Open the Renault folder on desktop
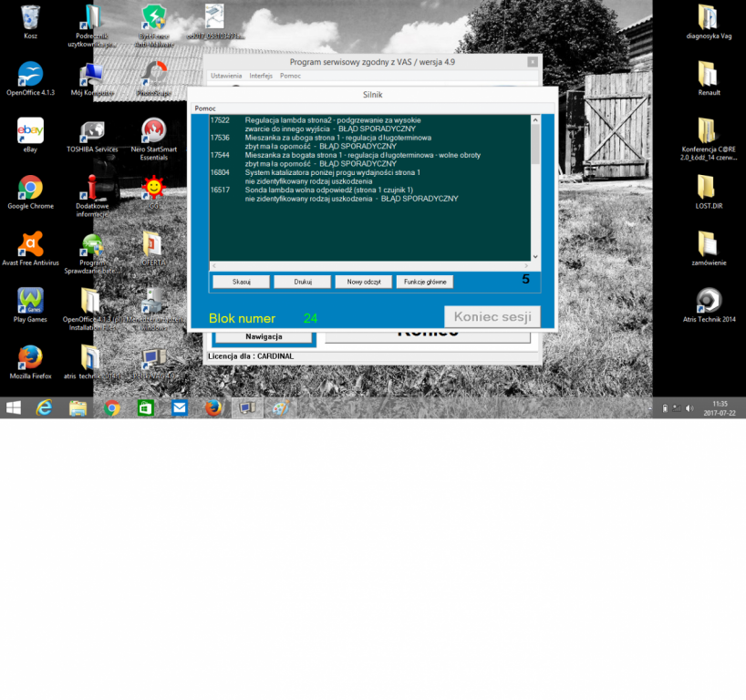746x700 pixels. tap(709, 78)
